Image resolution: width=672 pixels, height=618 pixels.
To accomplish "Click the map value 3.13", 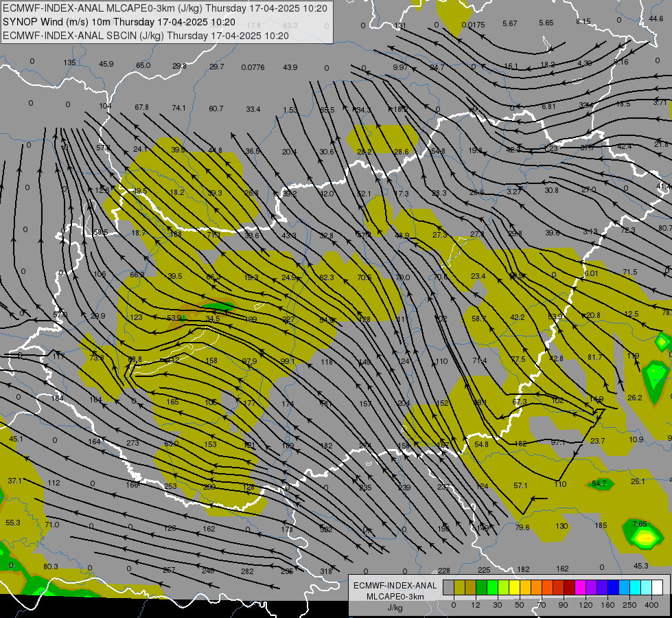I will [590, 231].
